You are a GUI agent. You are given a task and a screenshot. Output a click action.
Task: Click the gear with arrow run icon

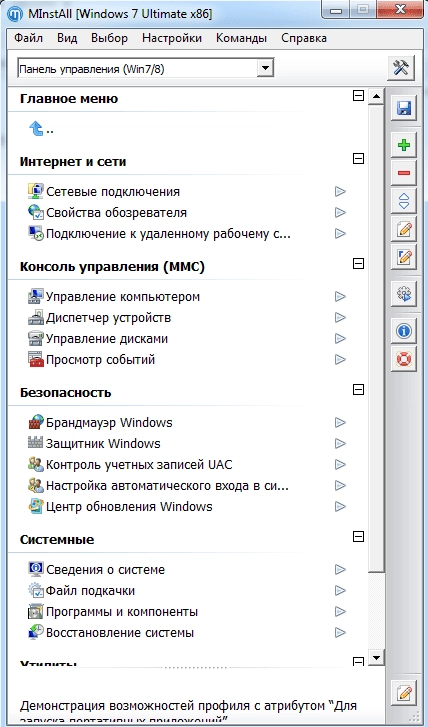(403, 294)
